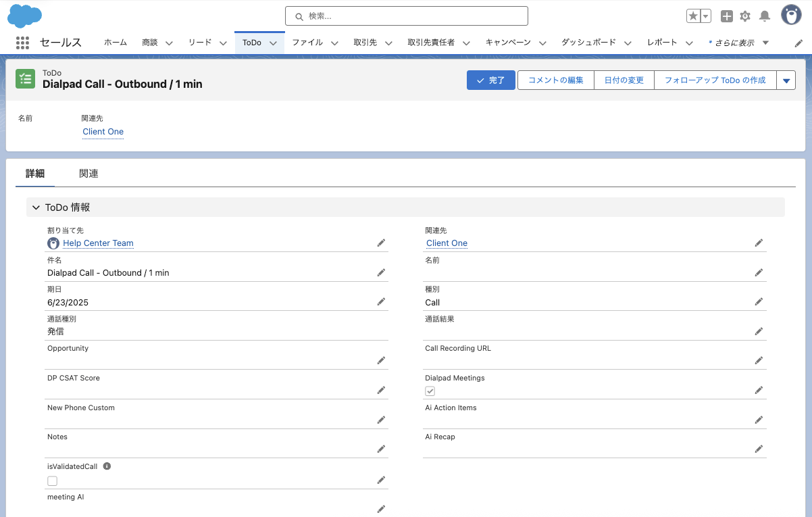Edit the meeting AI field pencil

coord(381,509)
